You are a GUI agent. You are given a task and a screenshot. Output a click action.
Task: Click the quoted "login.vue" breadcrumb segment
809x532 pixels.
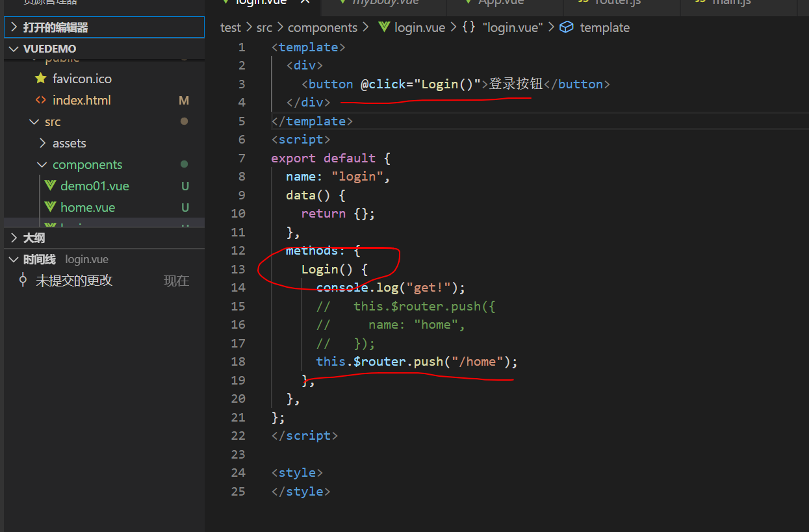coord(513,27)
